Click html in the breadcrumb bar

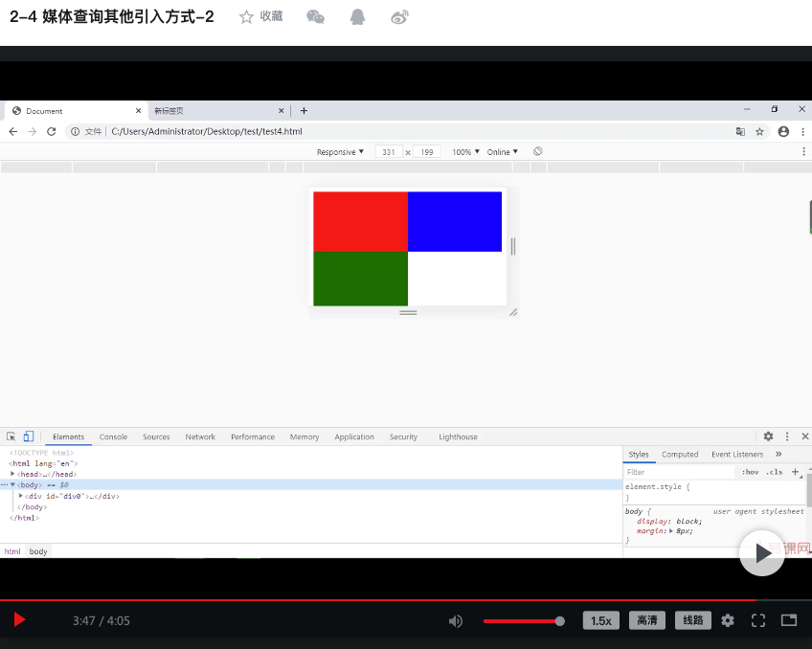click(x=12, y=551)
